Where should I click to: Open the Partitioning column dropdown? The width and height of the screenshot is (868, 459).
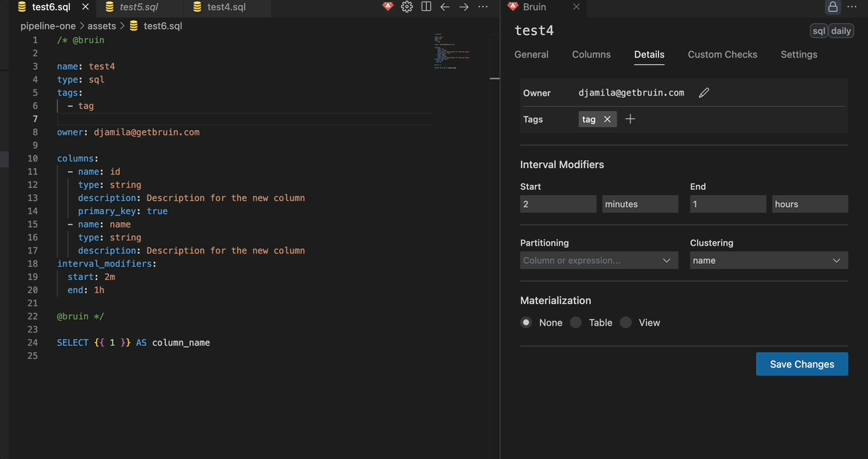click(x=599, y=260)
